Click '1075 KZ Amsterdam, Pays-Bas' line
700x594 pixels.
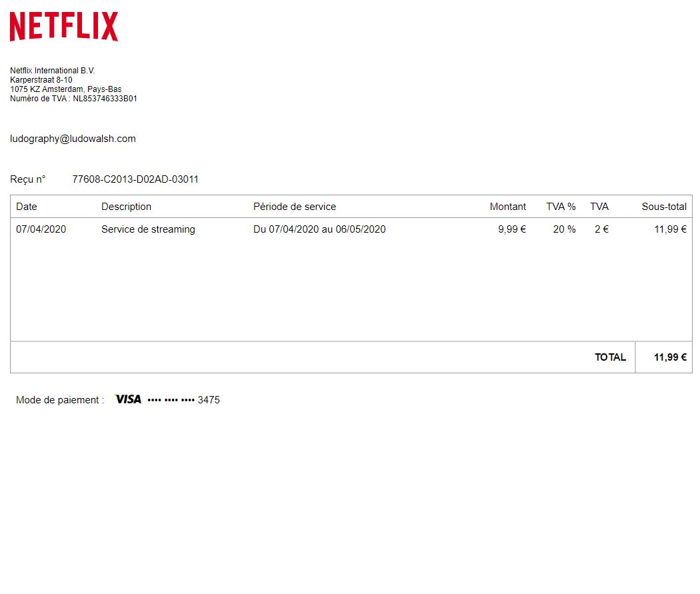(x=65, y=89)
